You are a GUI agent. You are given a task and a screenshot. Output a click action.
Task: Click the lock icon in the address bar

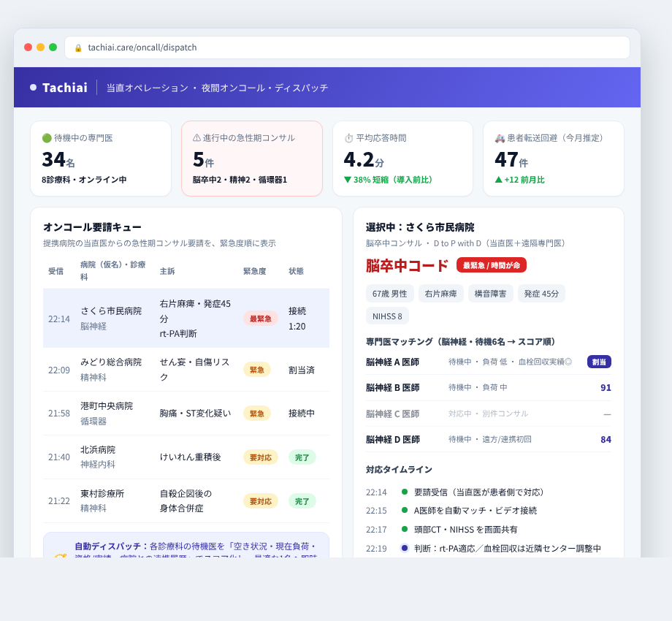[78, 47]
